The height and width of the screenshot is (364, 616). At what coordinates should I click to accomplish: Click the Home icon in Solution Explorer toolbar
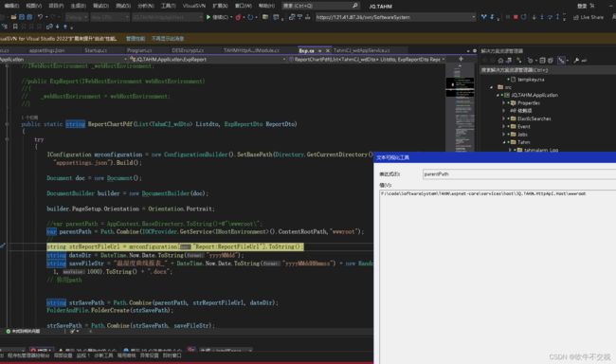[x=500, y=61]
